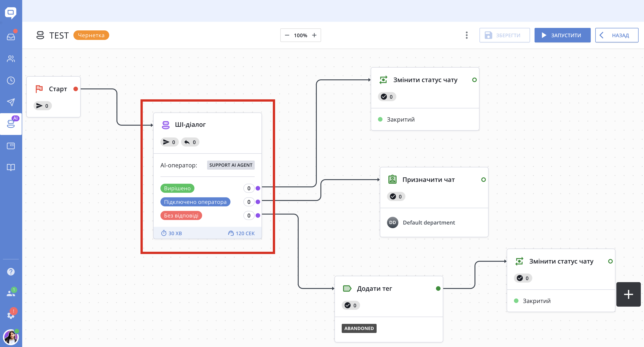Screen dimensions: 644x347
Task: Click the ШІ-діалог node title
Action: coord(190,125)
